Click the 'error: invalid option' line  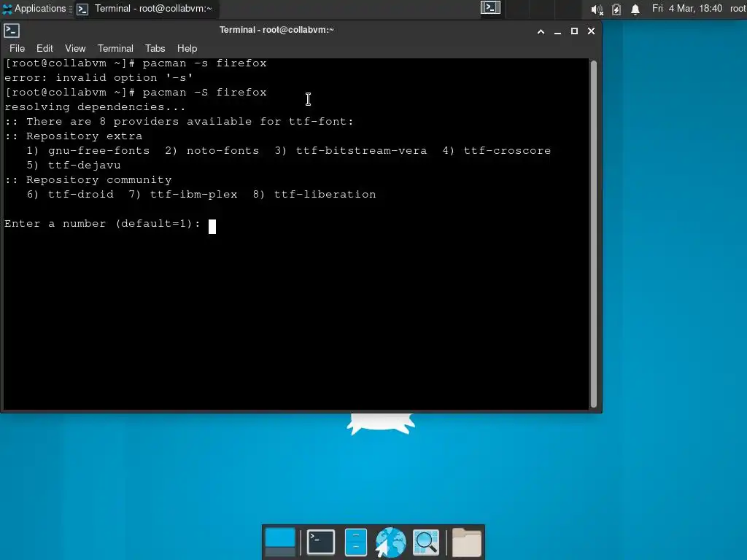[98, 77]
